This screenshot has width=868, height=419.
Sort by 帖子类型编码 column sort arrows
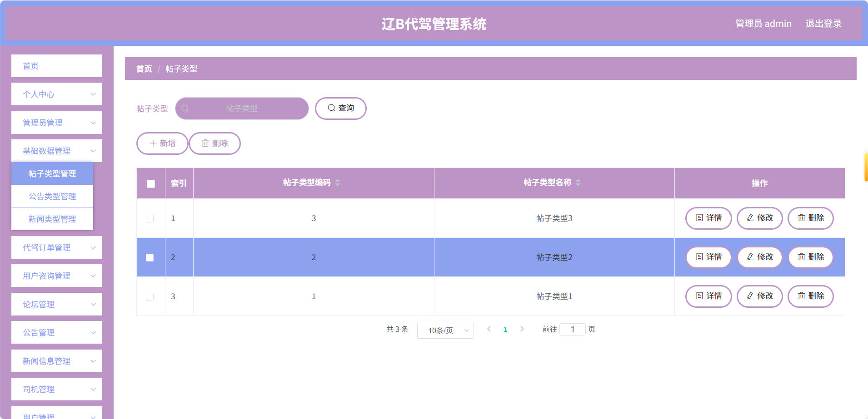coord(338,182)
